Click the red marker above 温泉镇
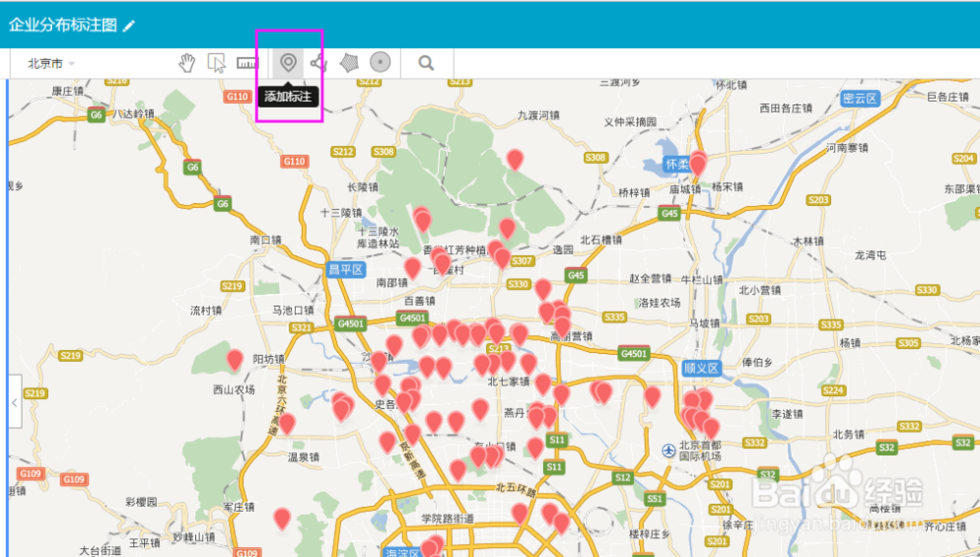The height and width of the screenshot is (557, 980). coord(287,424)
